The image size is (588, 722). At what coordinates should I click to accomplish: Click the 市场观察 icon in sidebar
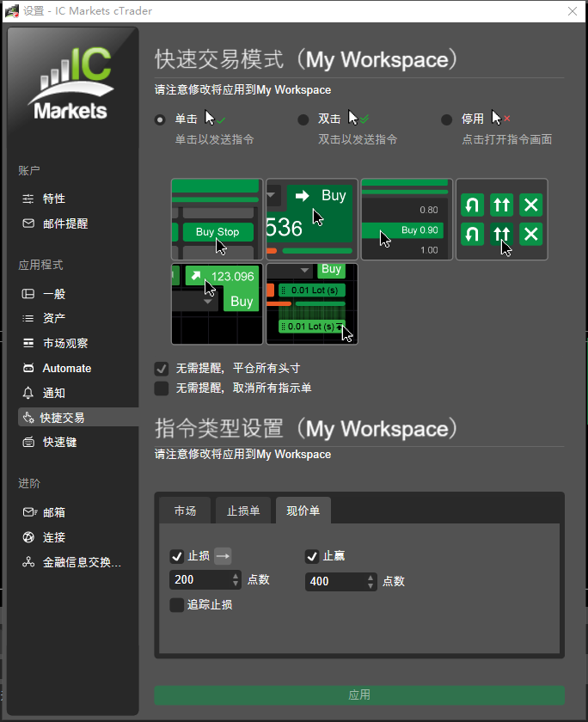pyautogui.click(x=28, y=343)
